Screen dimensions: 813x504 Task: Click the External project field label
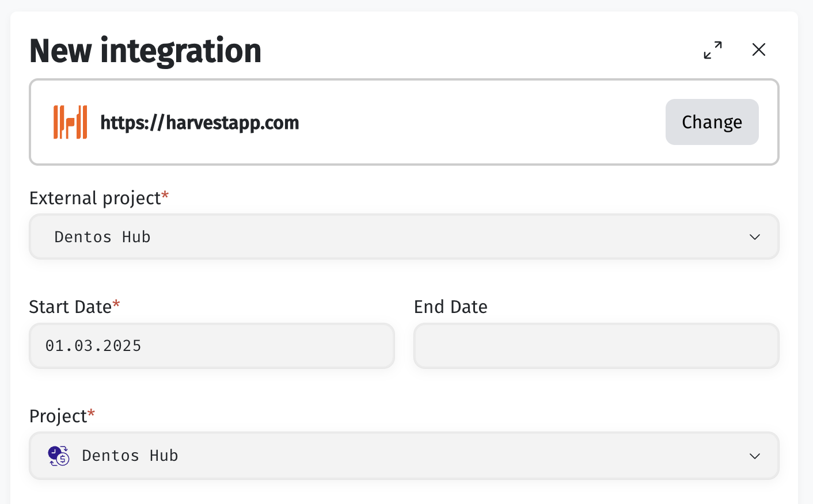pyautogui.click(x=95, y=198)
